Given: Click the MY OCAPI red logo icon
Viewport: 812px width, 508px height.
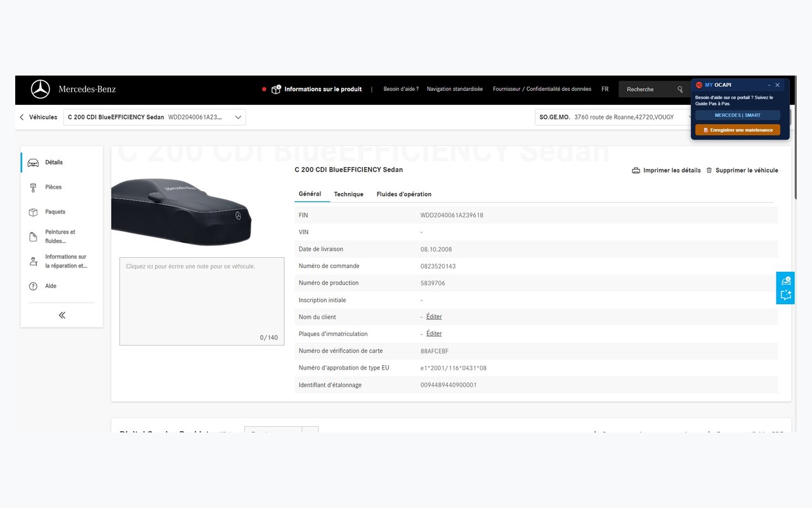Looking at the screenshot, I should click(x=699, y=85).
